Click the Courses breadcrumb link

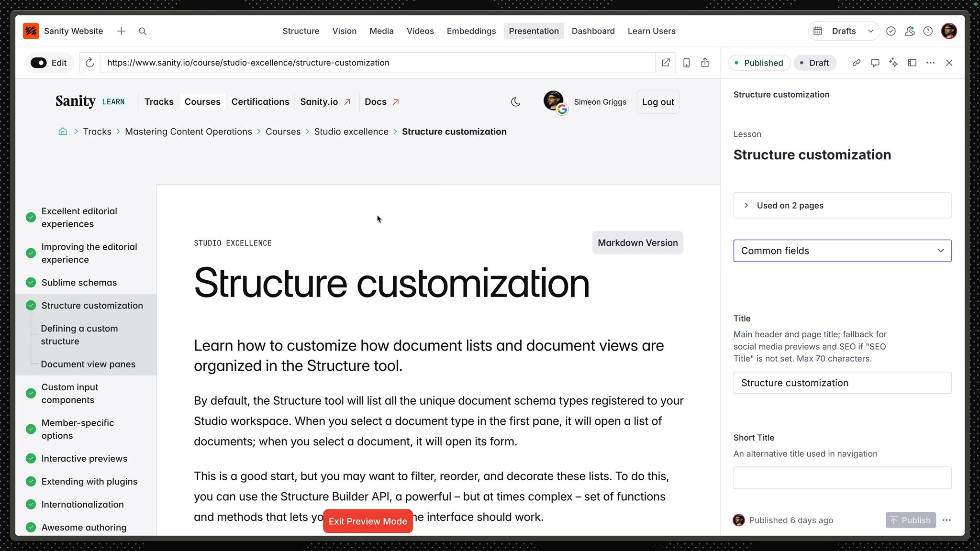tap(283, 132)
